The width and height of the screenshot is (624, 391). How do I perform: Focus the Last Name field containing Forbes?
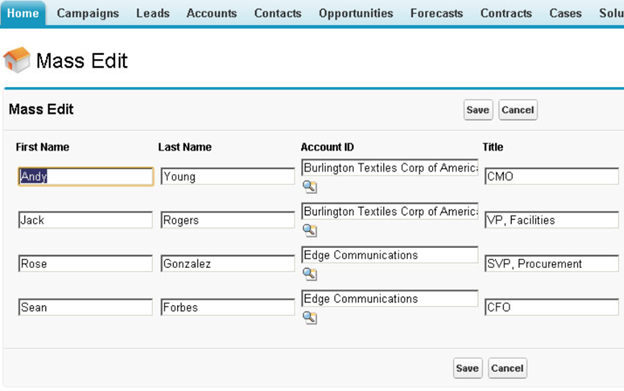coord(228,307)
